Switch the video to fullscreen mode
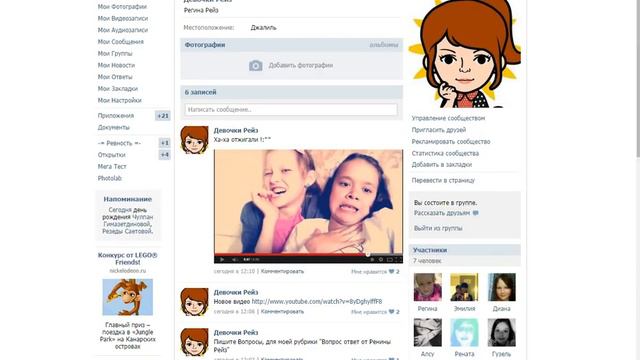Viewport: 640px width, 360px height. coord(399,259)
